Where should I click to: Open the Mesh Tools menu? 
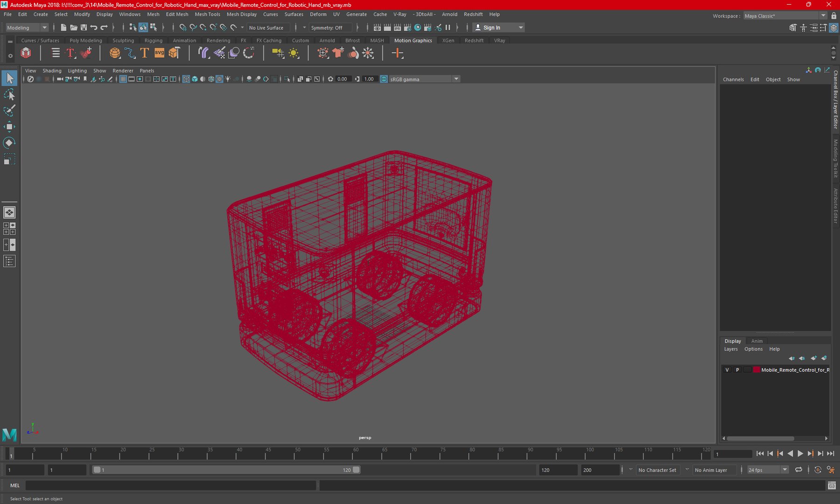(x=207, y=14)
